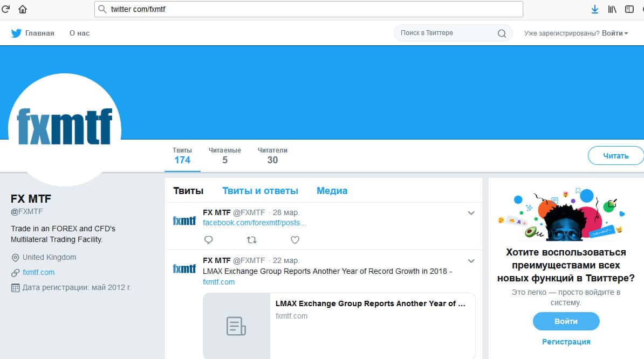Click the blue Войти button in sidebar

tap(566, 321)
